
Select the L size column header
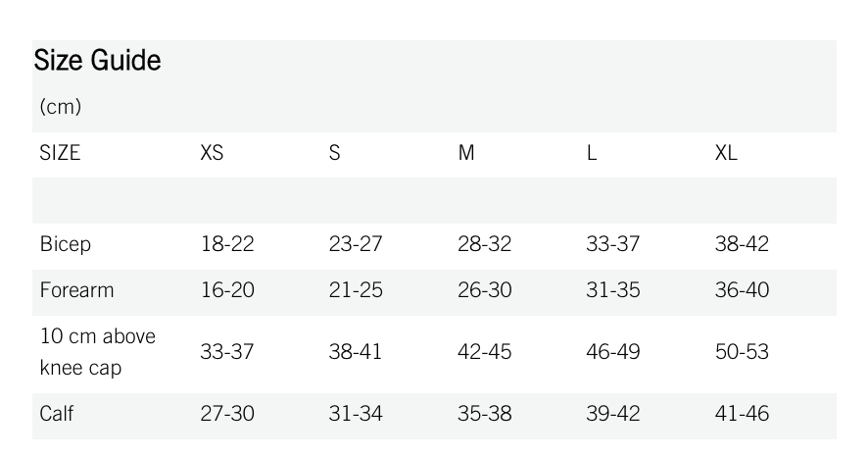click(592, 154)
